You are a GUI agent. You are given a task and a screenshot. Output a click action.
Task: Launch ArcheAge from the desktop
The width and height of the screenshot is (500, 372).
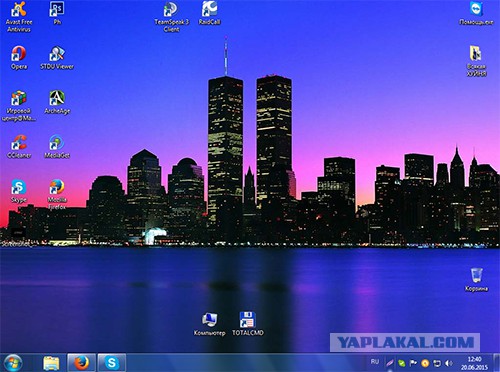point(57,102)
